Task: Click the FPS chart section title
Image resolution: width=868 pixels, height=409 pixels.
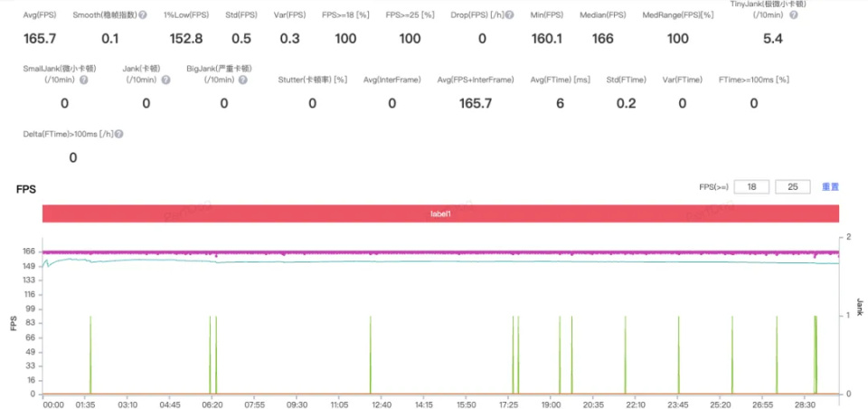Action: [26, 189]
